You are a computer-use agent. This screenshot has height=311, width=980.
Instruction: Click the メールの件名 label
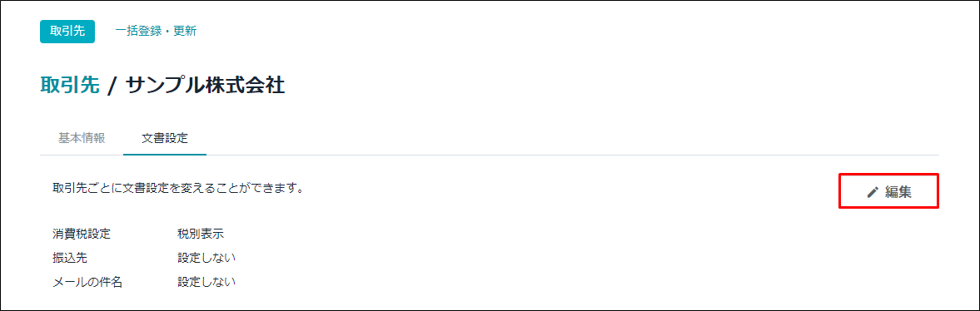[87, 282]
